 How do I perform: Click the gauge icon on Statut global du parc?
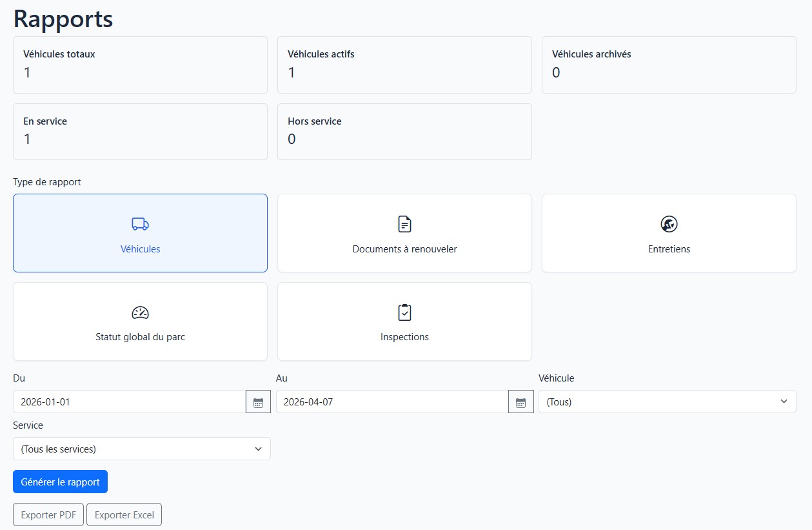(140, 312)
